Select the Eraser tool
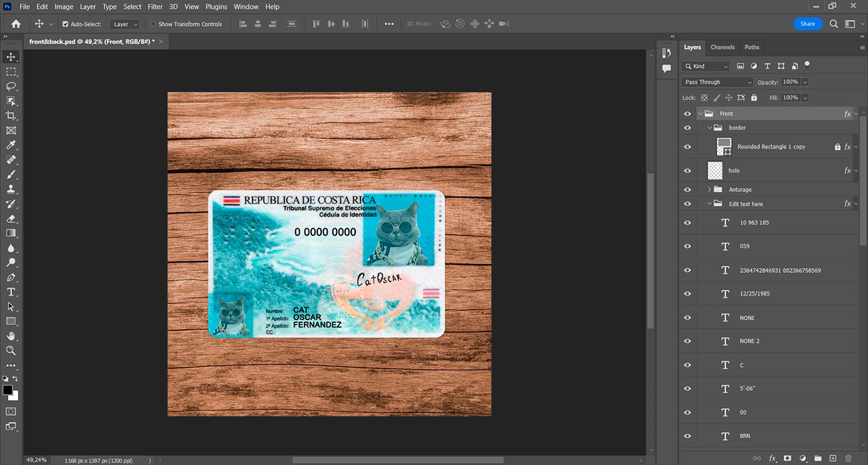This screenshot has height=465, width=868. click(x=11, y=218)
